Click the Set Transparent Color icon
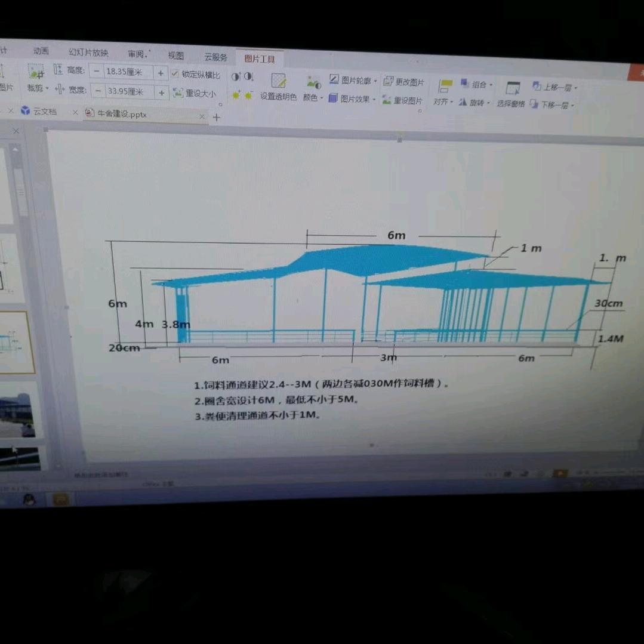 (278, 81)
